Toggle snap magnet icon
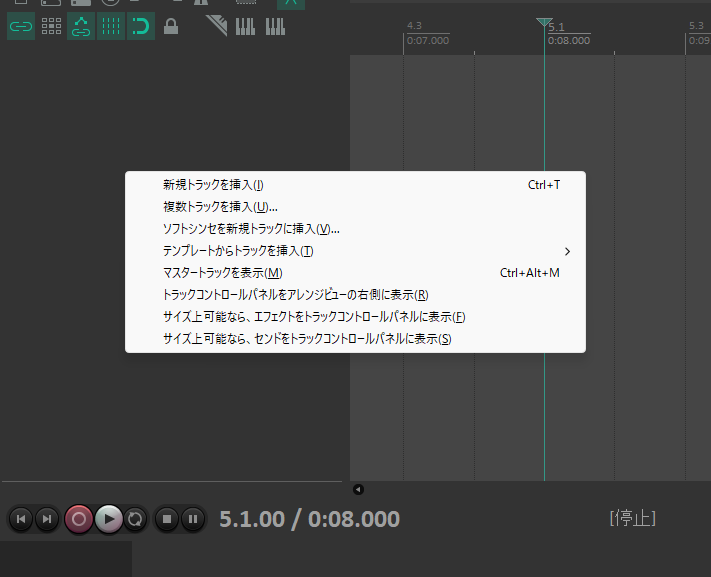The width and height of the screenshot is (711, 577). [141, 26]
